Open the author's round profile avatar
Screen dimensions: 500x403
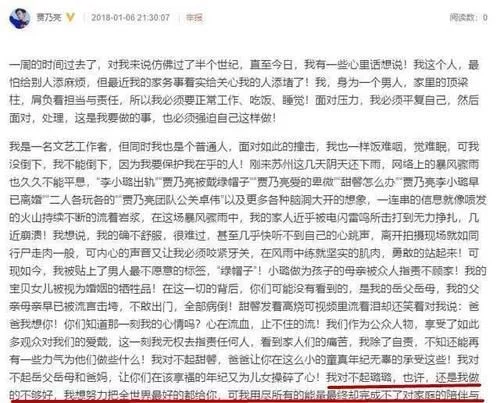pos(18,18)
